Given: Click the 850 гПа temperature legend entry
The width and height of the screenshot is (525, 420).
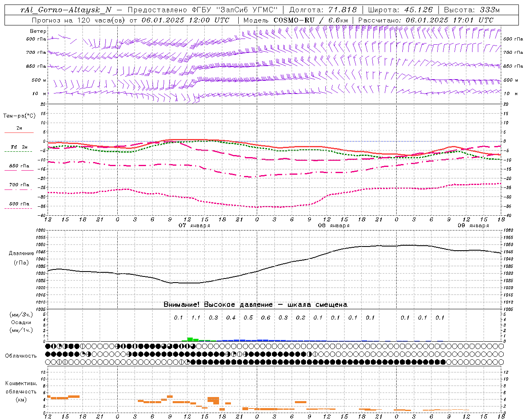Looking at the screenshot, I should [19, 166].
